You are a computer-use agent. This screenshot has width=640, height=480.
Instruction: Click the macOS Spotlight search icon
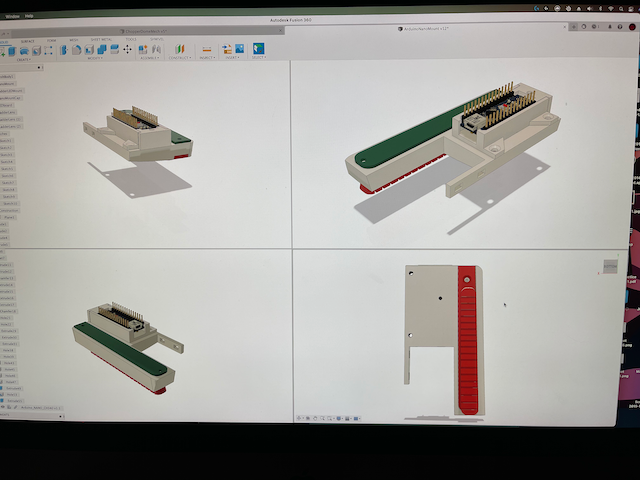pyautogui.click(x=621, y=9)
